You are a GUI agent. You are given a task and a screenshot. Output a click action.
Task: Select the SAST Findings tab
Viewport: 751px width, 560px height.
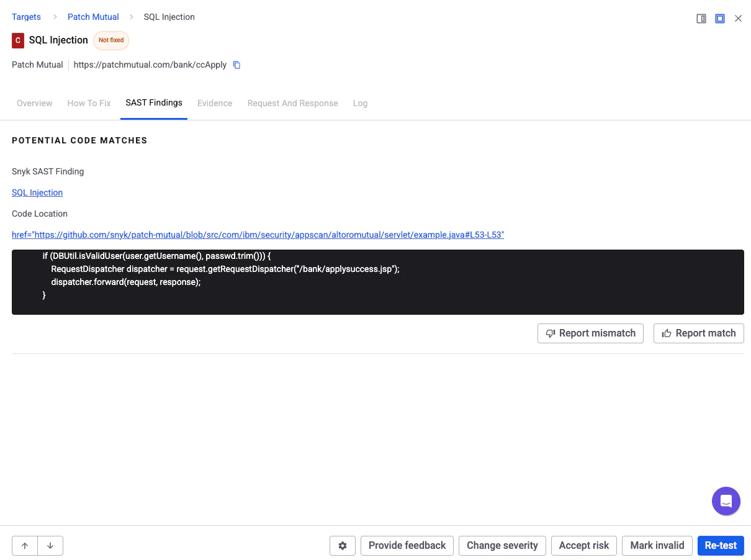coord(154,102)
